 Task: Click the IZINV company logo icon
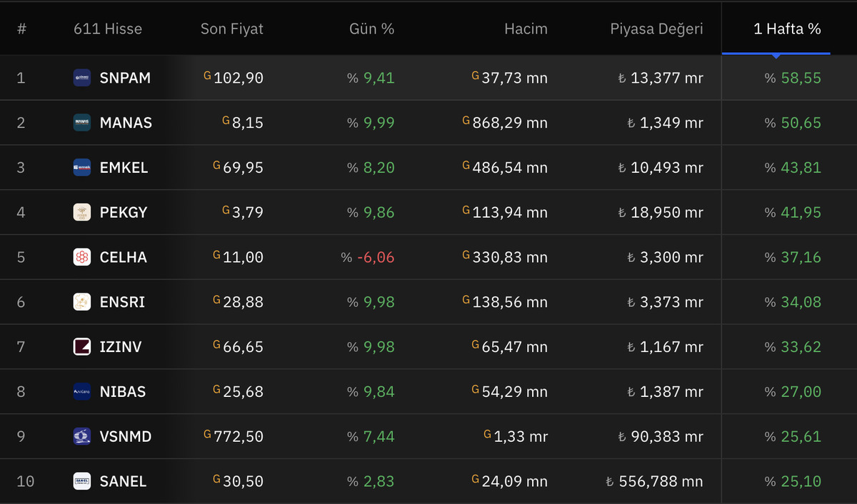coord(82,347)
